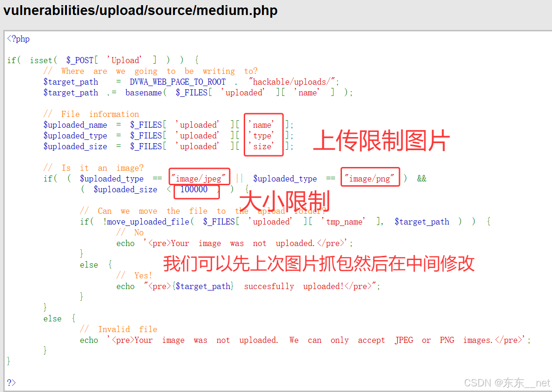Click the comment "File information"
The width and height of the screenshot is (552, 392).
tap(91, 114)
